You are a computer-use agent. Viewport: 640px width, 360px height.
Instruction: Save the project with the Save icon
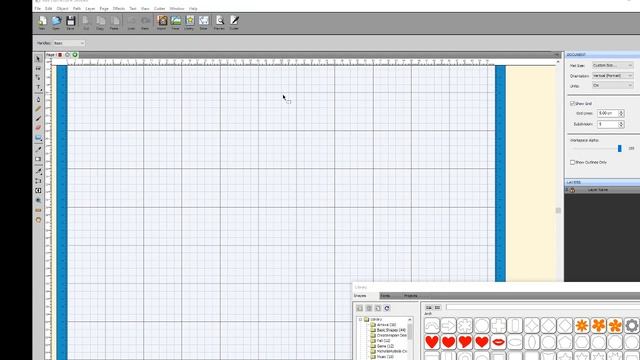tap(70, 22)
